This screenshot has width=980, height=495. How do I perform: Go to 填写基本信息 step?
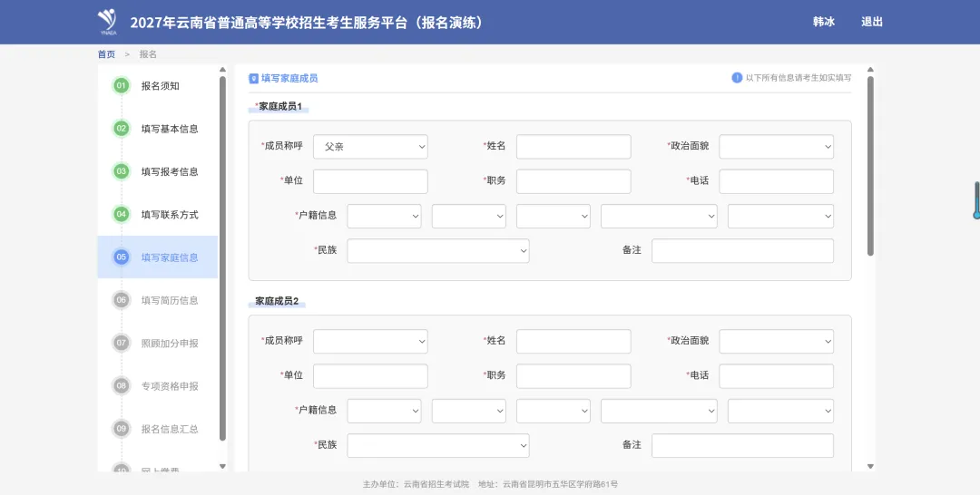(x=170, y=130)
